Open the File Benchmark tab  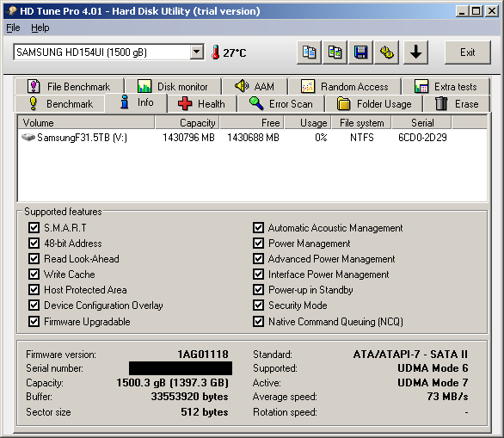(69, 87)
